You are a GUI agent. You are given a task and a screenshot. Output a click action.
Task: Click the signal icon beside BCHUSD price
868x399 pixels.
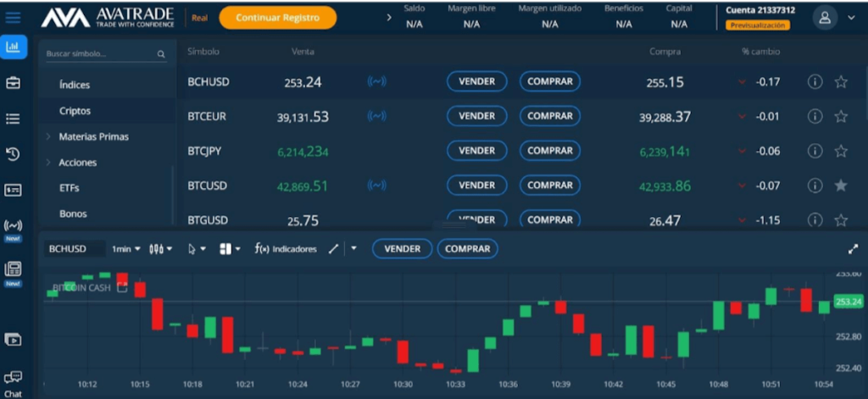[x=376, y=82]
